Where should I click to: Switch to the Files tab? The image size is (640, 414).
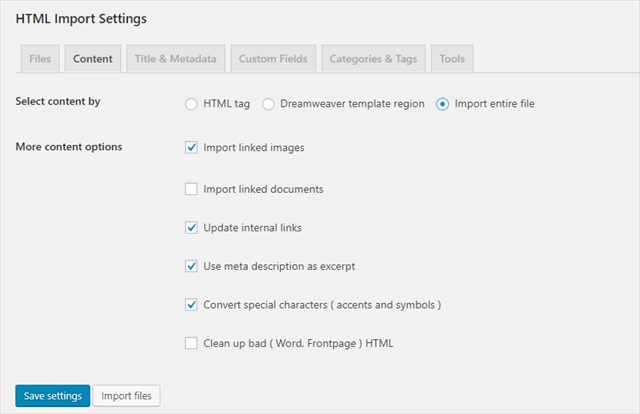(40, 59)
